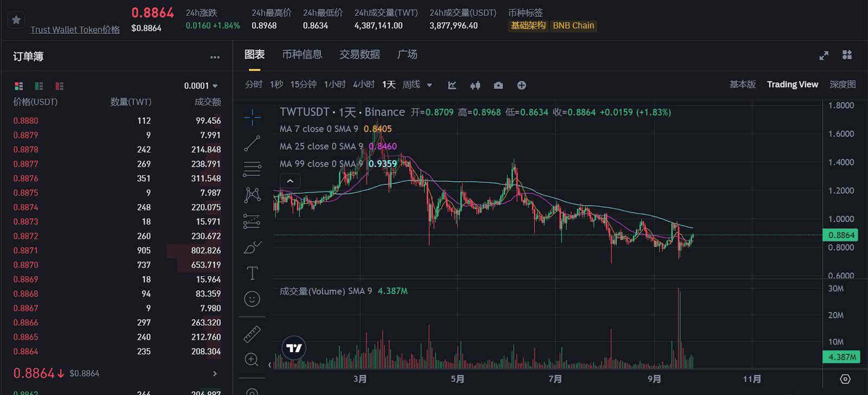This screenshot has width=868, height=395.
Task: Select the pattern drawing tool
Action: click(252, 195)
